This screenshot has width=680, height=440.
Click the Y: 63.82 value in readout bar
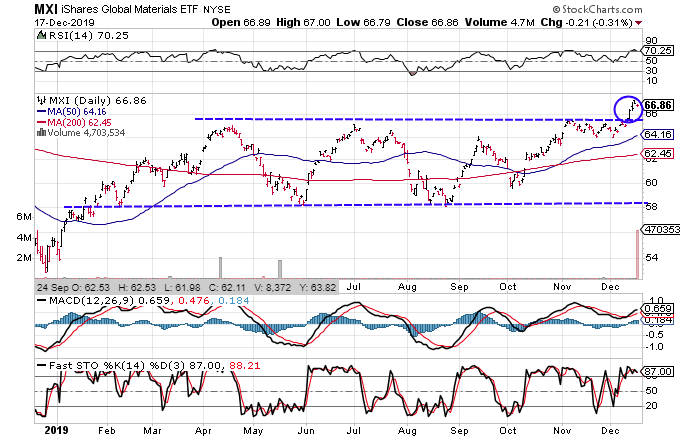pos(317,288)
